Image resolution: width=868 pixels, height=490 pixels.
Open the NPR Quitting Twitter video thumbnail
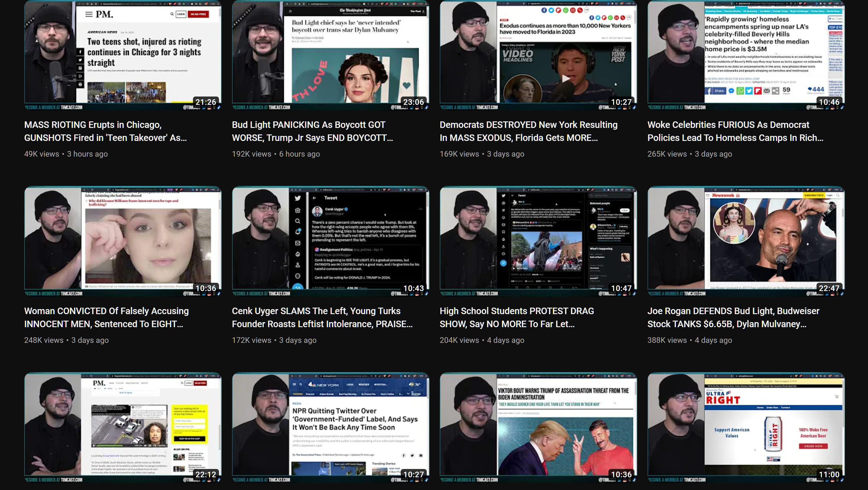pyautogui.click(x=330, y=428)
